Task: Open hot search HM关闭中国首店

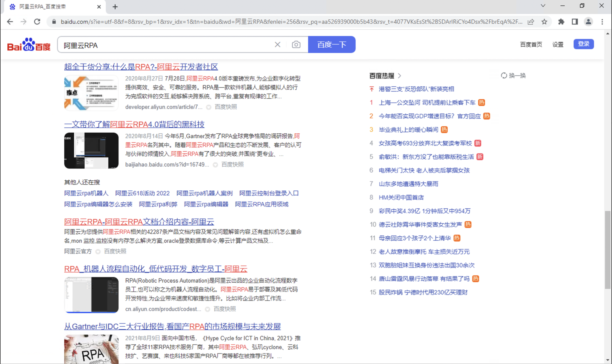Action: click(401, 197)
